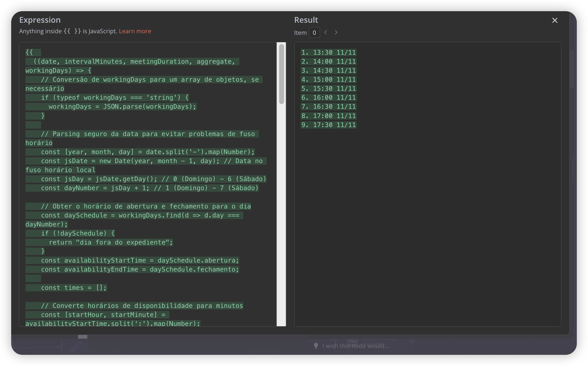Click result line '9. 17:30 11/11'
This screenshot has width=588, height=366.
[x=328, y=125]
